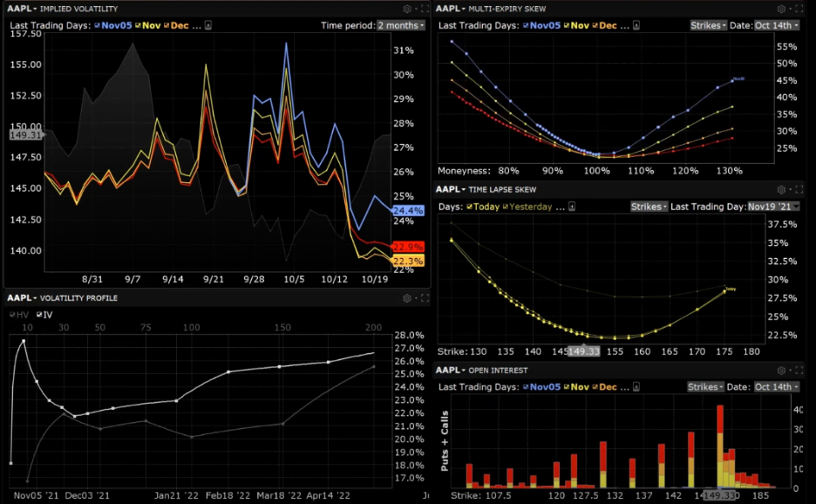Click the Implied Volatility panel title

click(78, 9)
